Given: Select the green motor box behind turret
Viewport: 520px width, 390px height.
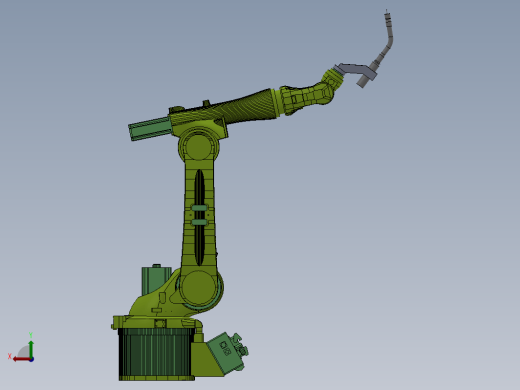Looking at the screenshot, I should (155, 279).
